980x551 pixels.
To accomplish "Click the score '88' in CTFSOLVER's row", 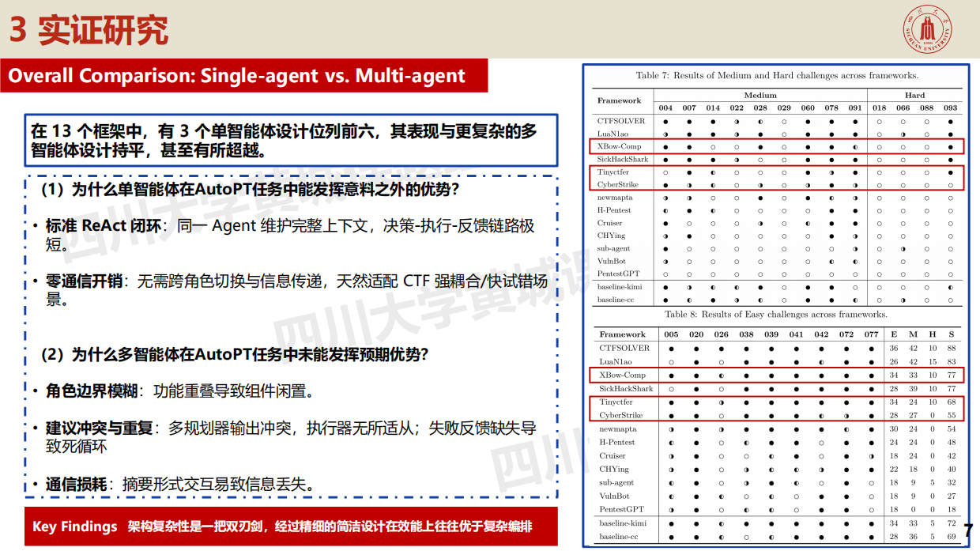I will click(x=951, y=348).
